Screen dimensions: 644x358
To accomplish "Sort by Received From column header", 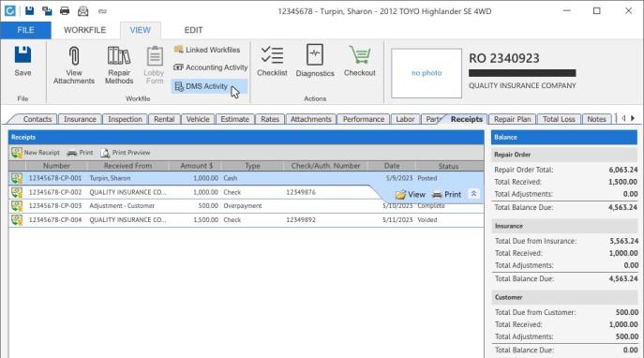I will tap(127, 166).
